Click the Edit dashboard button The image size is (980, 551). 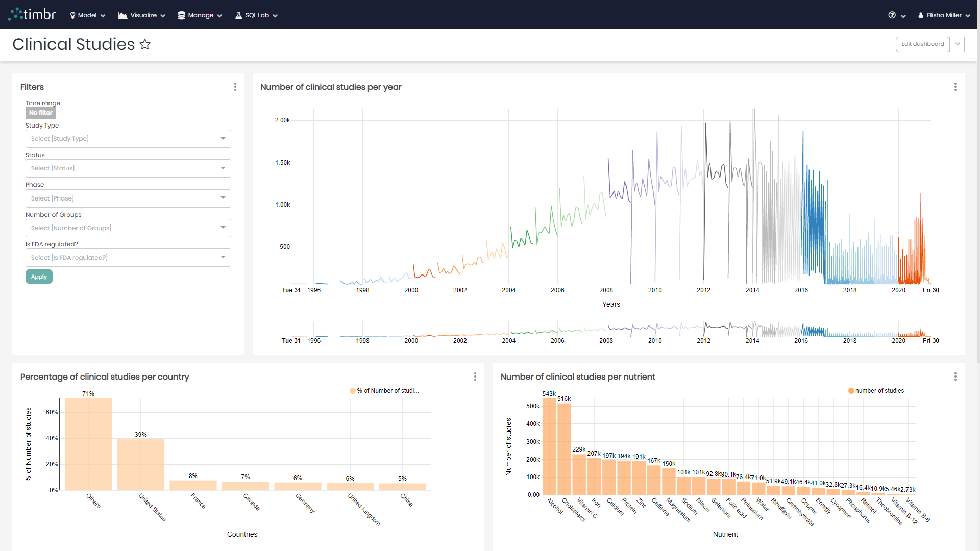pos(922,44)
